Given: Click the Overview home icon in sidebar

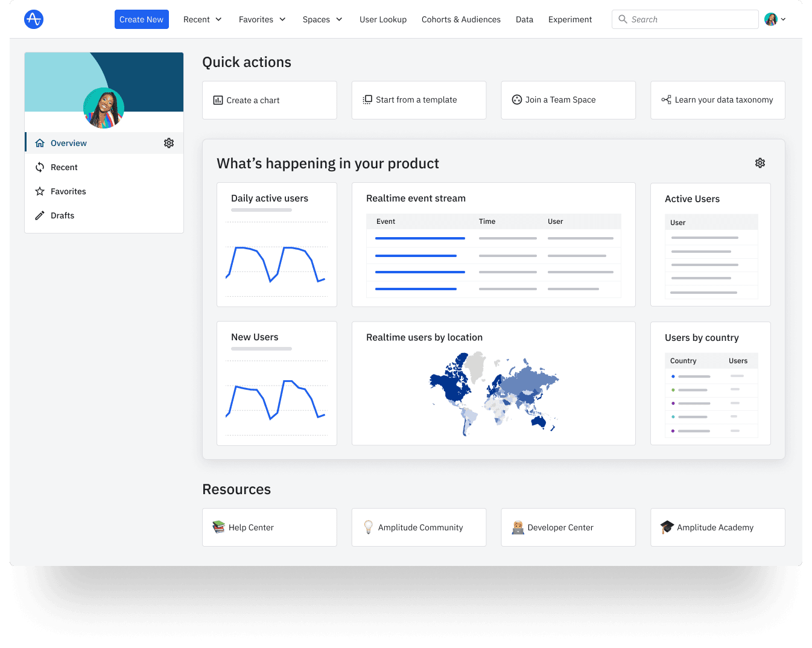Looking at the screenshot, I should tap(40, 143).
